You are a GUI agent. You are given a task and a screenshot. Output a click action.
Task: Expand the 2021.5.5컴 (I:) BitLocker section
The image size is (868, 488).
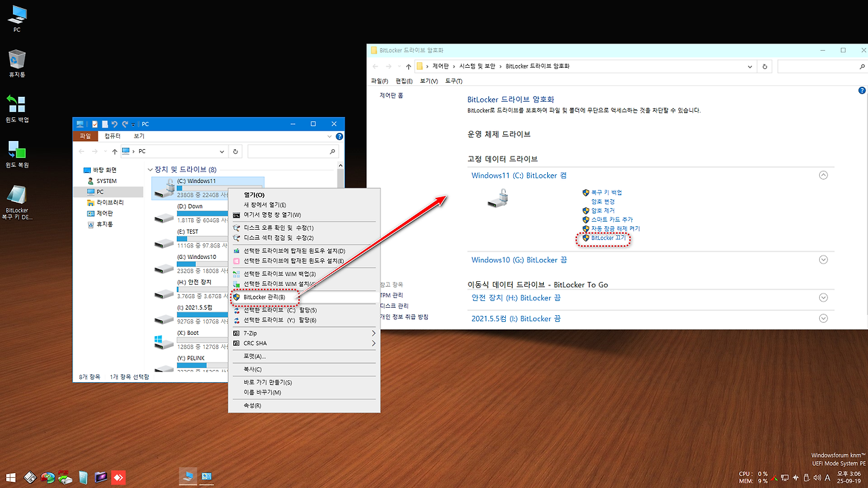click(x=823, y=318)
